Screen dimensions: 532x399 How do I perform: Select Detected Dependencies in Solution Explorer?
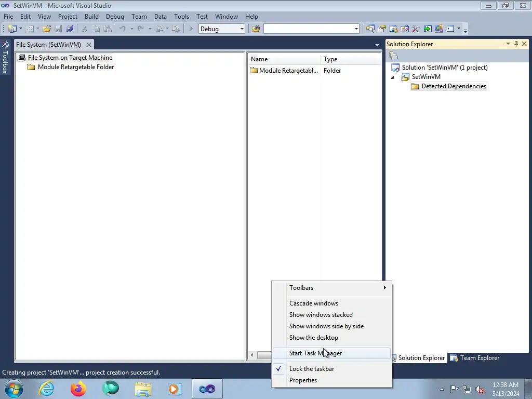point(454,86)
